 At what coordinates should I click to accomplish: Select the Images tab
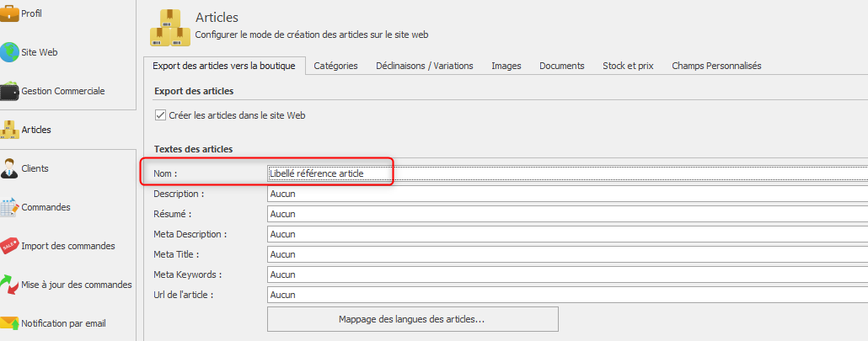coord(506,66)
